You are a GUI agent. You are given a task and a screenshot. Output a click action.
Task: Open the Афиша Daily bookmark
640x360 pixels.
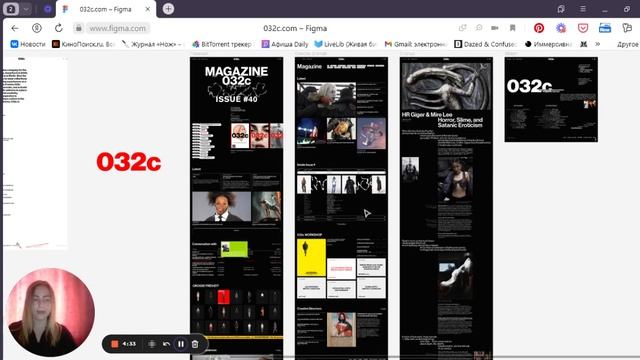click(285, 44)
